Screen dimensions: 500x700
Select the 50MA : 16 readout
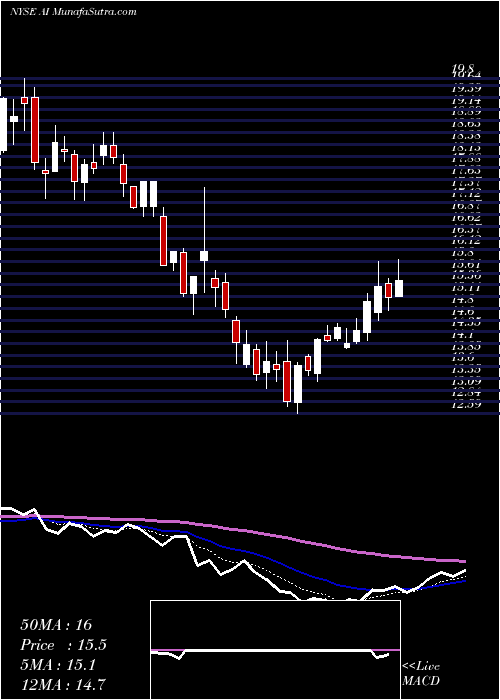(x=56, y=625)
